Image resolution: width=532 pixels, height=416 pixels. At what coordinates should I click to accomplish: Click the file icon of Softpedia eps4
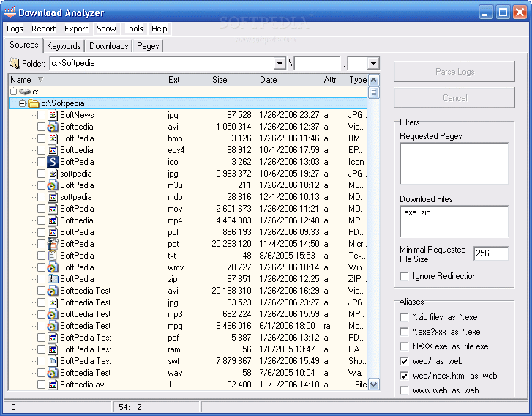click(x=52, y=150)
